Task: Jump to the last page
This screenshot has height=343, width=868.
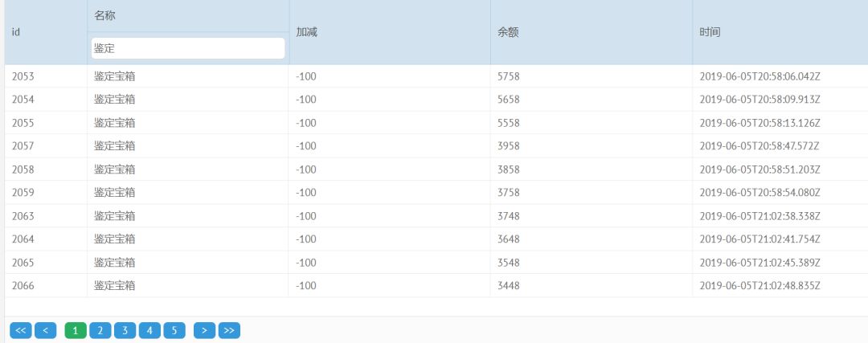Action: (229, 330)
